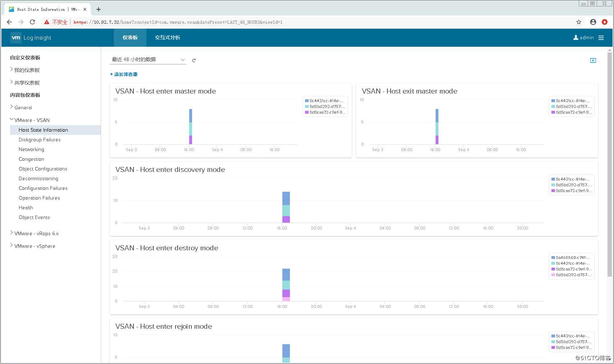Viewport: 614px width, 364px height.
Task: Open Diskgroup Failures dashboard
Action: [x=40, y=140]
